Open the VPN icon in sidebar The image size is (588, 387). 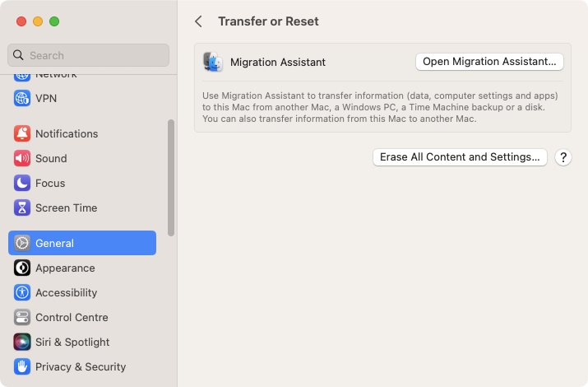[22, 98]
